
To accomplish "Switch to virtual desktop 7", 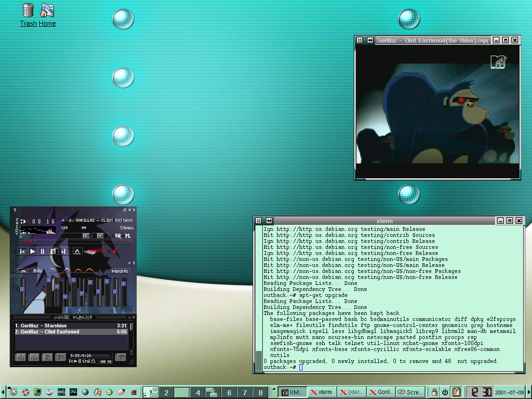I will pyautogui.click(x=245, y=393).
